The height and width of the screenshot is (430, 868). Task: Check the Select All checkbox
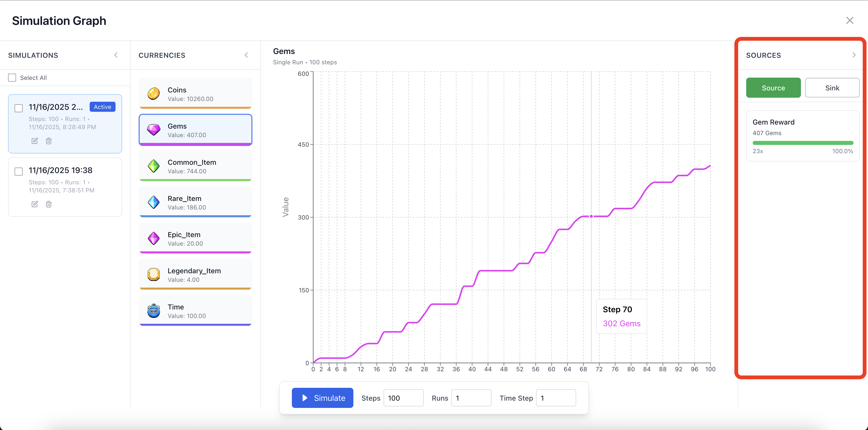(12, 78)
